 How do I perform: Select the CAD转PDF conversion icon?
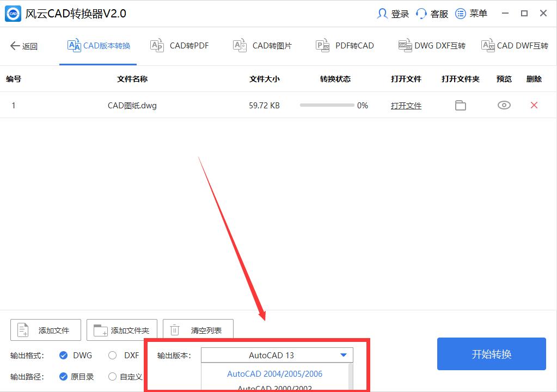(157, 45)
